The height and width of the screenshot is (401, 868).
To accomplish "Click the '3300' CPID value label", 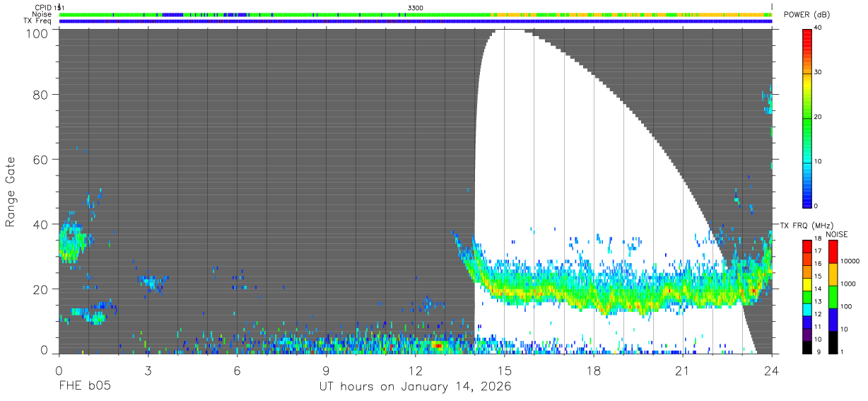I will click(416, 7).
